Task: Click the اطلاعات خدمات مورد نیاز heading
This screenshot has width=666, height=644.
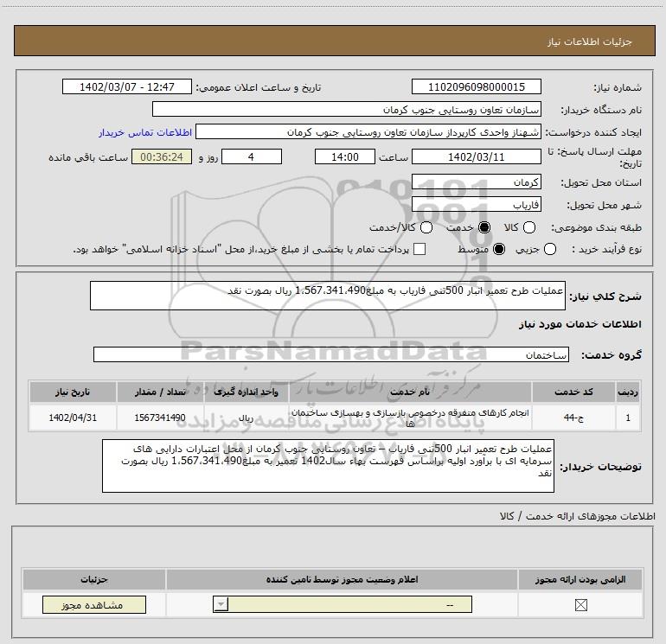Action: coord(580,324)
